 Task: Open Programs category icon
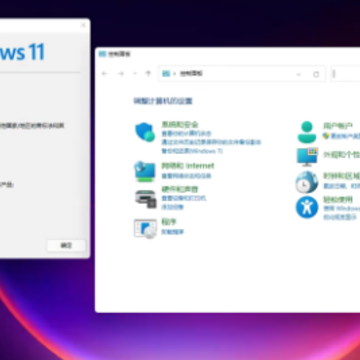tap(145, 228)
